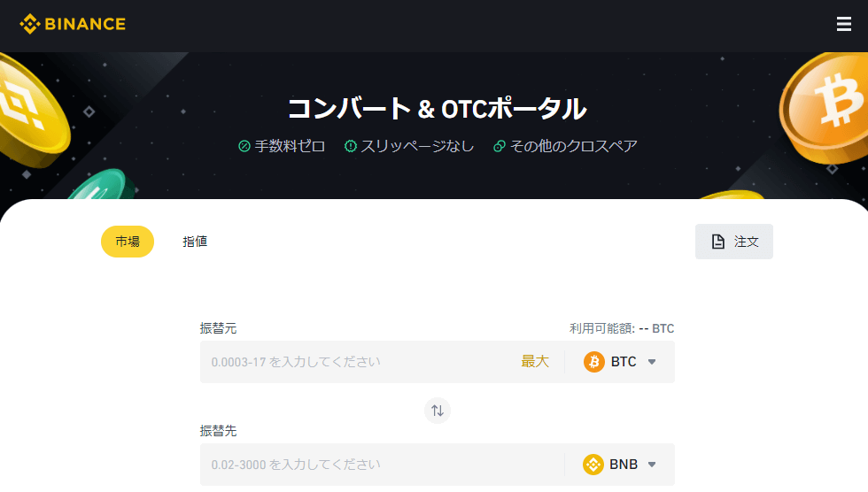This screenshot has height=492, width=868.
Task: Focus the 振替先 amount input field
Action: (x=381, y=465)
